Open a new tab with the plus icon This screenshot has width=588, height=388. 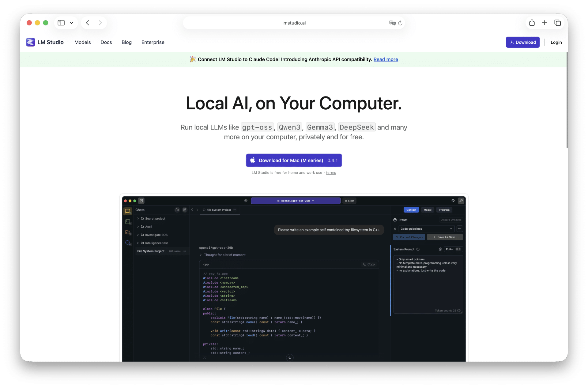(545, 23)
